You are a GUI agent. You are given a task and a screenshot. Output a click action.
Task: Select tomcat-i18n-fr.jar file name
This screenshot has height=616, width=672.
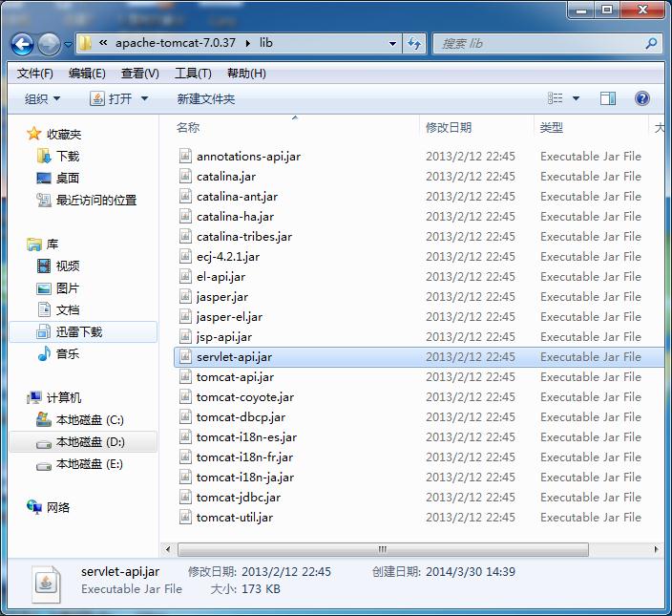click(244, 457)
